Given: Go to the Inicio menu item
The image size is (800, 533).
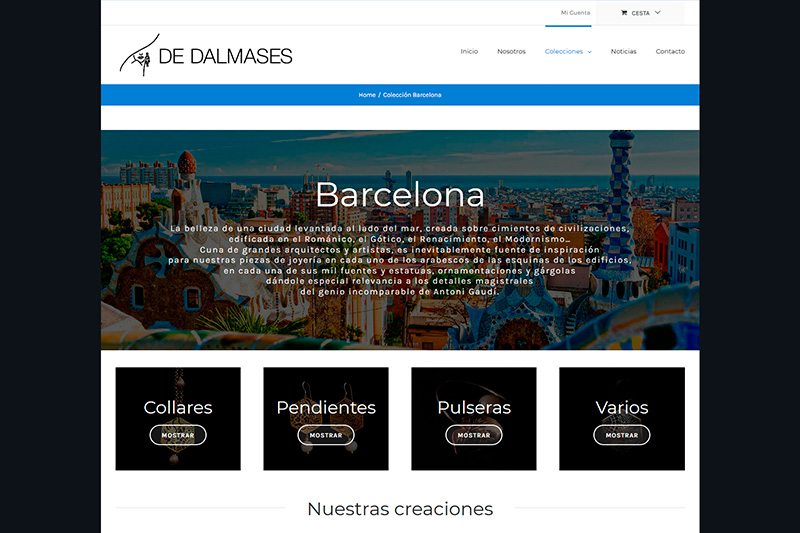Looking at the screenshot, I should (x=469, y=51).
